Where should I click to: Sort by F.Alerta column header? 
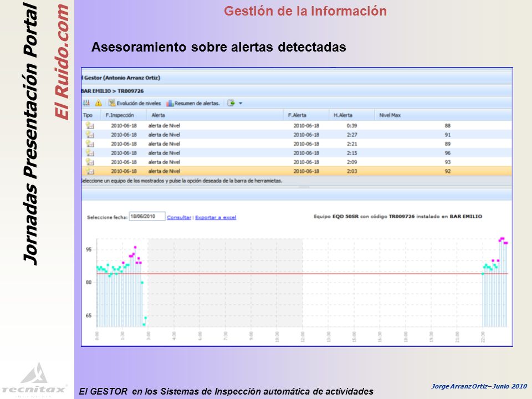point(297,115)
